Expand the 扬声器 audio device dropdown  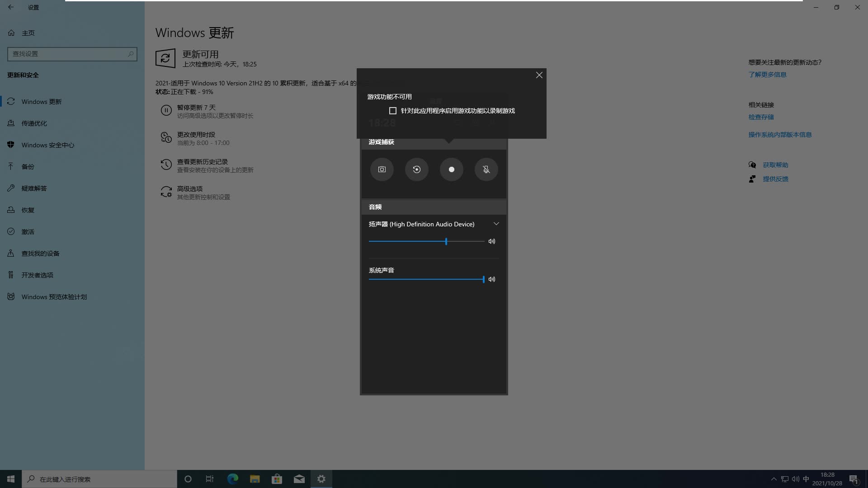click(496, 224)
